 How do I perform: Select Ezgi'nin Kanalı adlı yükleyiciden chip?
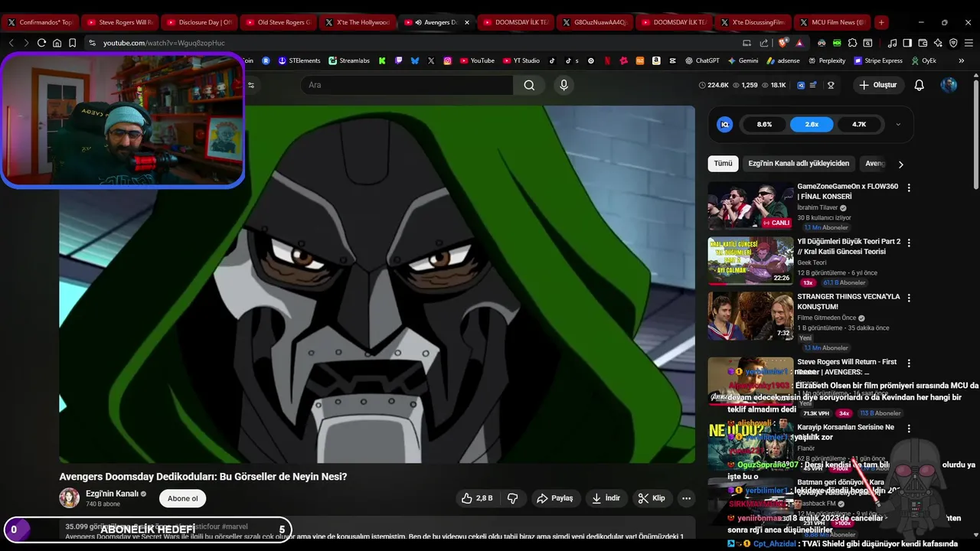point(799,163)
